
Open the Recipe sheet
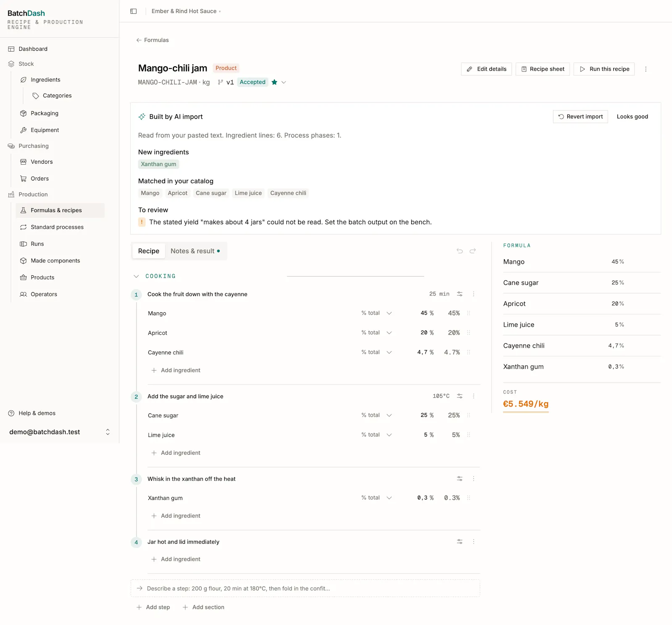pos(543,69)
